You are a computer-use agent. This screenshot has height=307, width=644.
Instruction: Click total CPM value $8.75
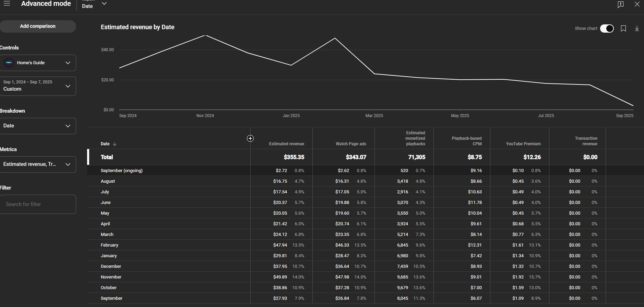475,157
